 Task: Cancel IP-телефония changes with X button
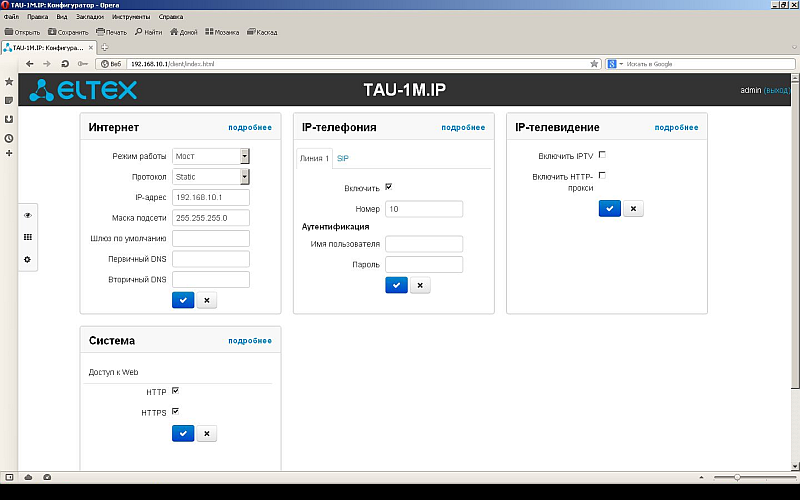pos(420,285)
